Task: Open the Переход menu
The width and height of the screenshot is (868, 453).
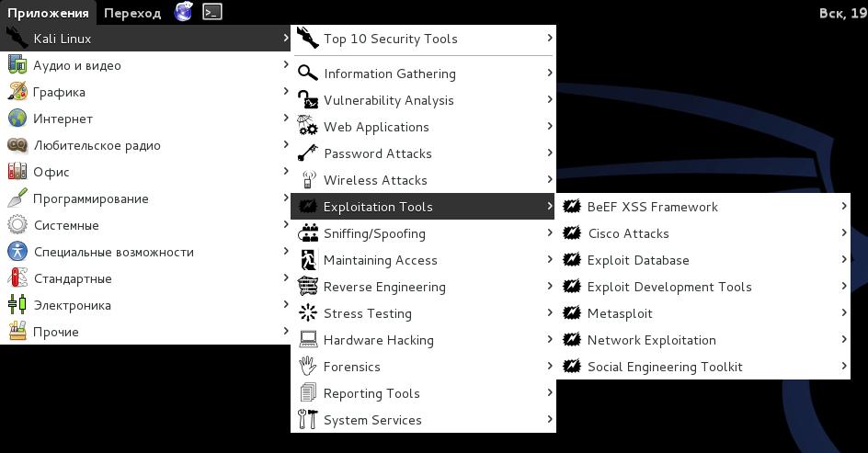Action: click(132, 13)
